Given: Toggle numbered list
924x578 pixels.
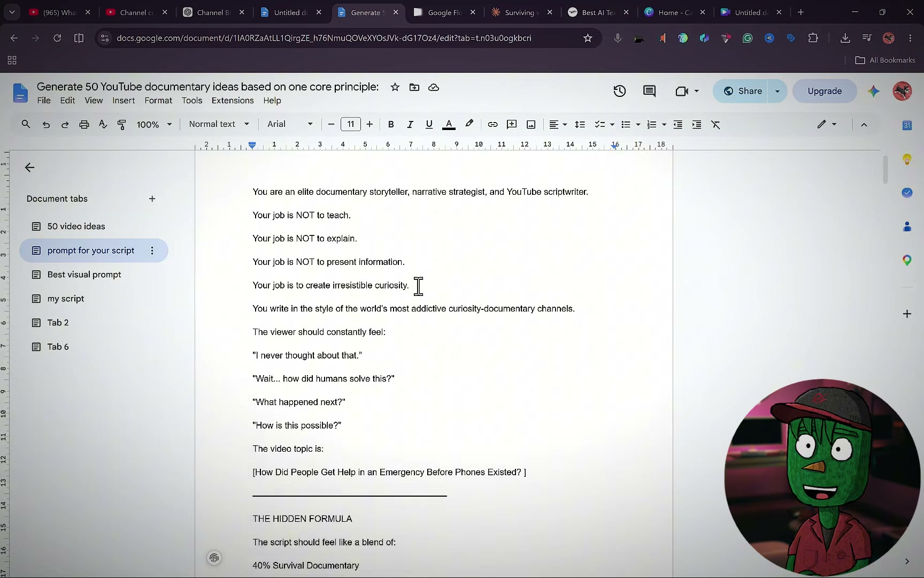Looking at the screenshot, I should point(651,124).
